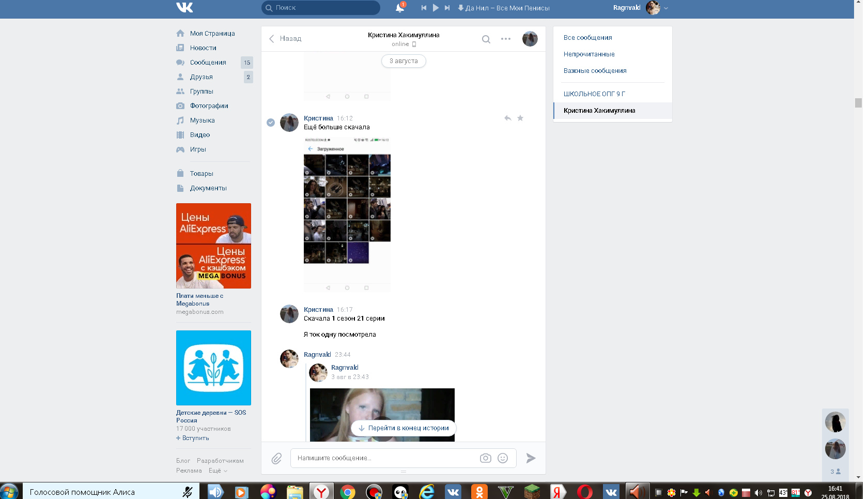Attach a photo with camera icon
The width and height of the screenshot is (868, 499).
tap(486, 458)
